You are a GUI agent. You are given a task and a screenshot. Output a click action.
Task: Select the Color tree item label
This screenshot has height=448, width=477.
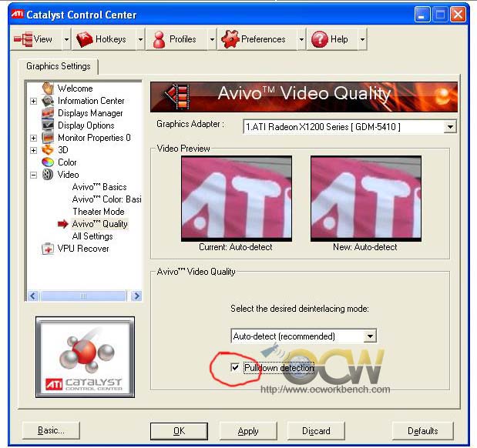(x=67, y=162)
